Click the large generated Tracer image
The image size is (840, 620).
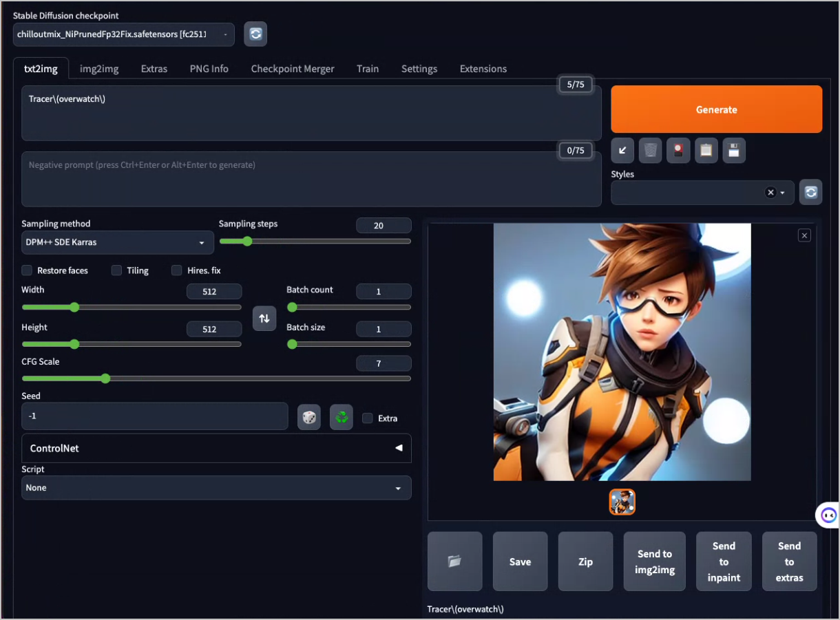622,352
